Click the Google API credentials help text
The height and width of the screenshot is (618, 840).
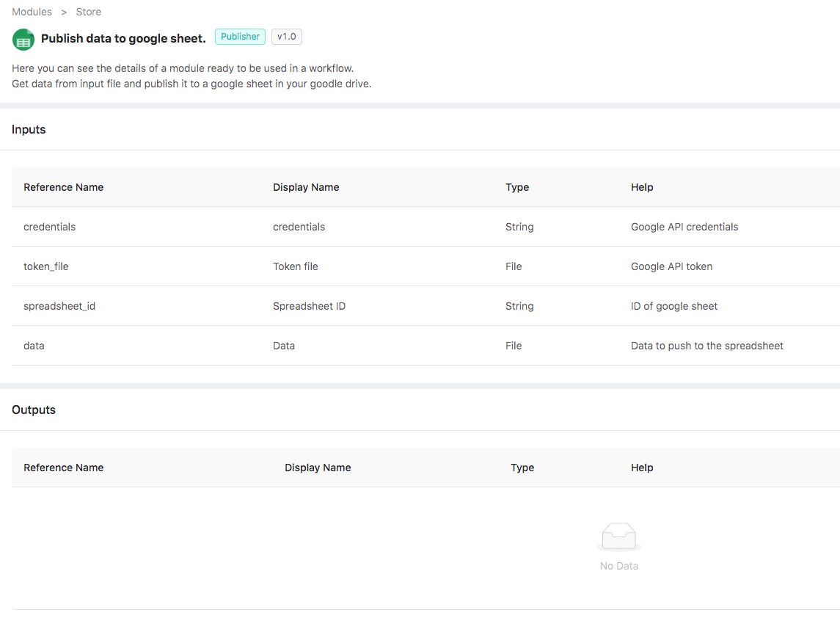(684, 227)
